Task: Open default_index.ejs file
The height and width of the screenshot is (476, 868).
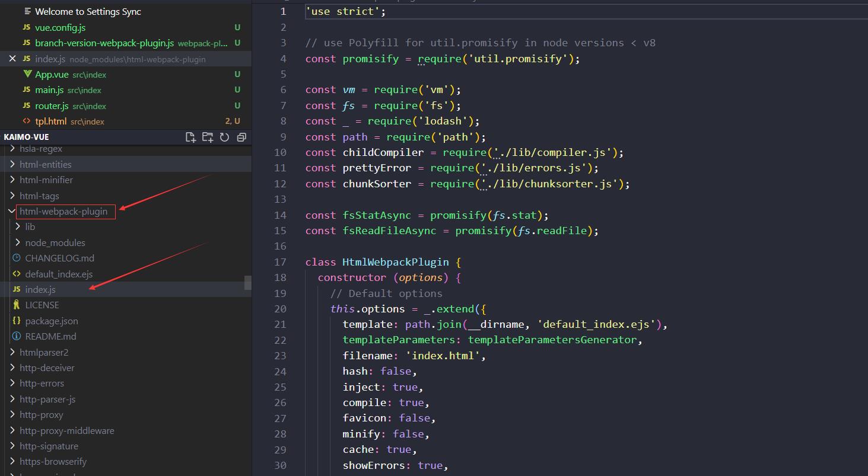Action: coord(59,274)
